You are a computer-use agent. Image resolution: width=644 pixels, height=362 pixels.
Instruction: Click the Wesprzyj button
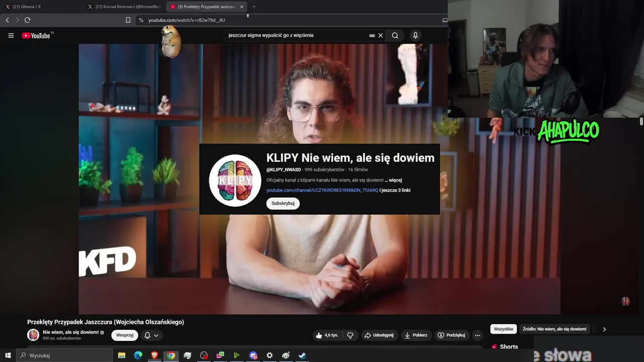point(125,335)
